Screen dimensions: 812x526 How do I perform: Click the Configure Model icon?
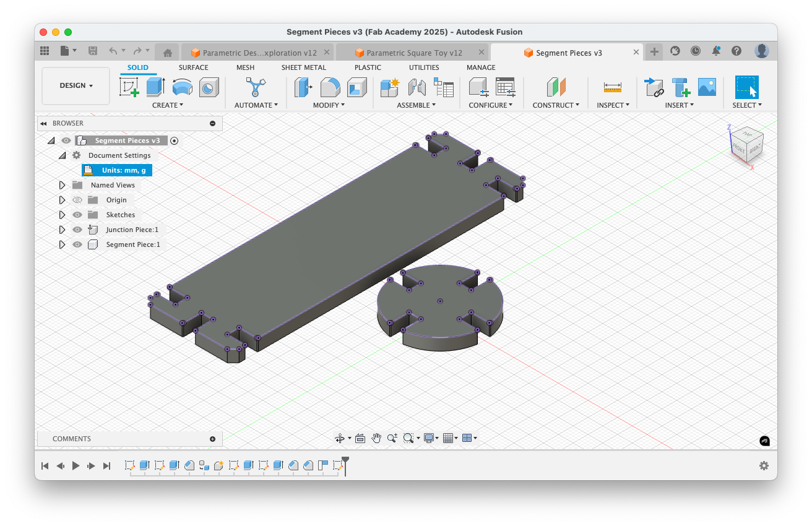(478, 87)
